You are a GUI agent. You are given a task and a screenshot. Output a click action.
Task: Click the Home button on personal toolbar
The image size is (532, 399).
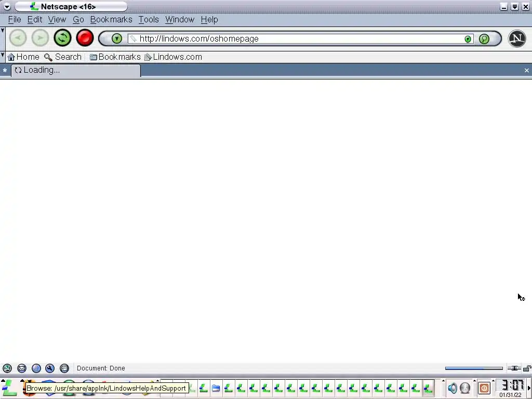tap(23, 57)
